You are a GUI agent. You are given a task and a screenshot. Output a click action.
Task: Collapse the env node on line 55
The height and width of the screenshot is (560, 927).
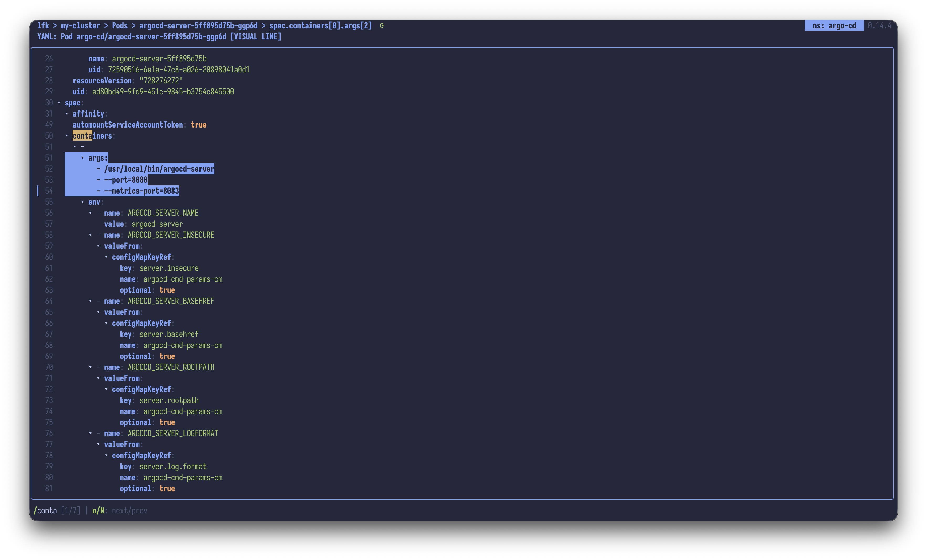pos(83,202)
